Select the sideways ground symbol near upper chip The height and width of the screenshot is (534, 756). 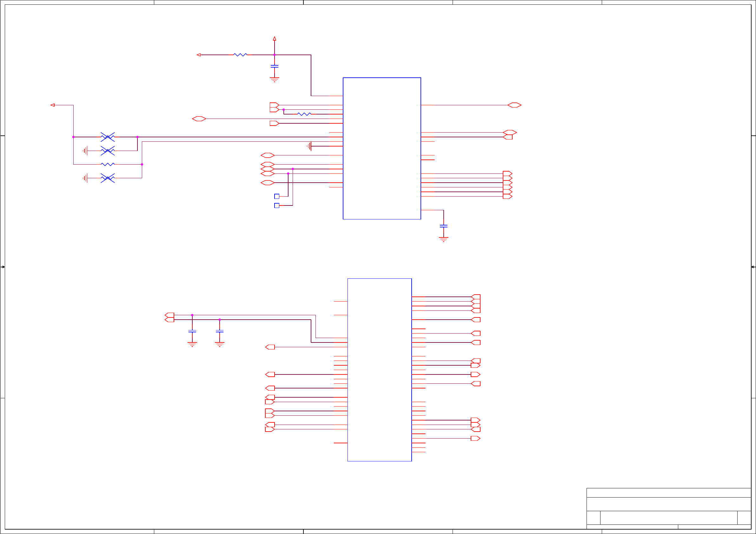[x=309, y=146]
